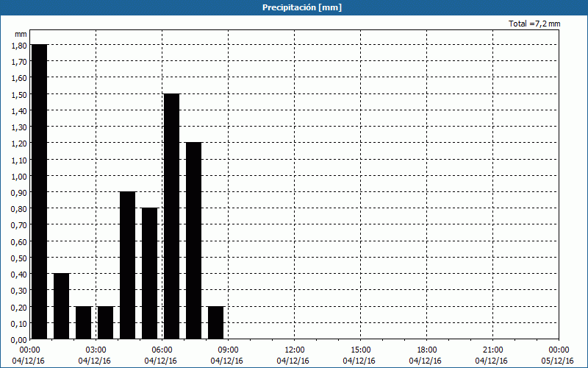Click the 04/12/16 date under 21:00

coord(491,361)
